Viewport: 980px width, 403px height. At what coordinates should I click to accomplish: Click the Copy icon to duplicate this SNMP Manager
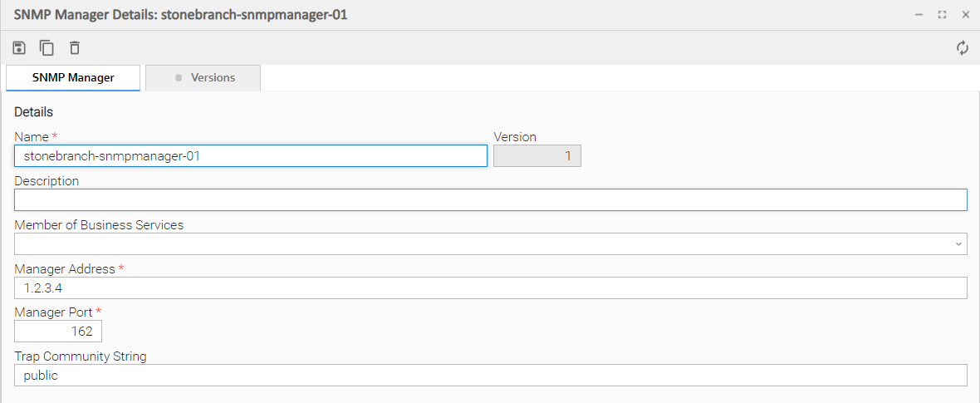[47, 48]
